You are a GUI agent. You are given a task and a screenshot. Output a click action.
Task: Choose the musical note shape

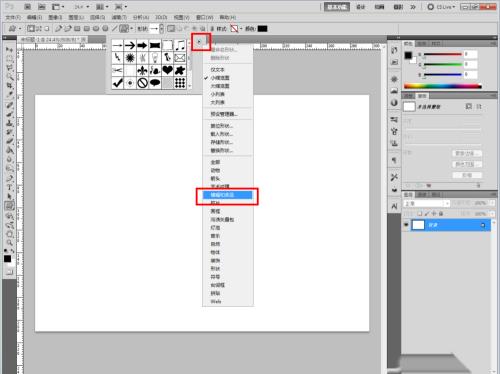(180, 45)
